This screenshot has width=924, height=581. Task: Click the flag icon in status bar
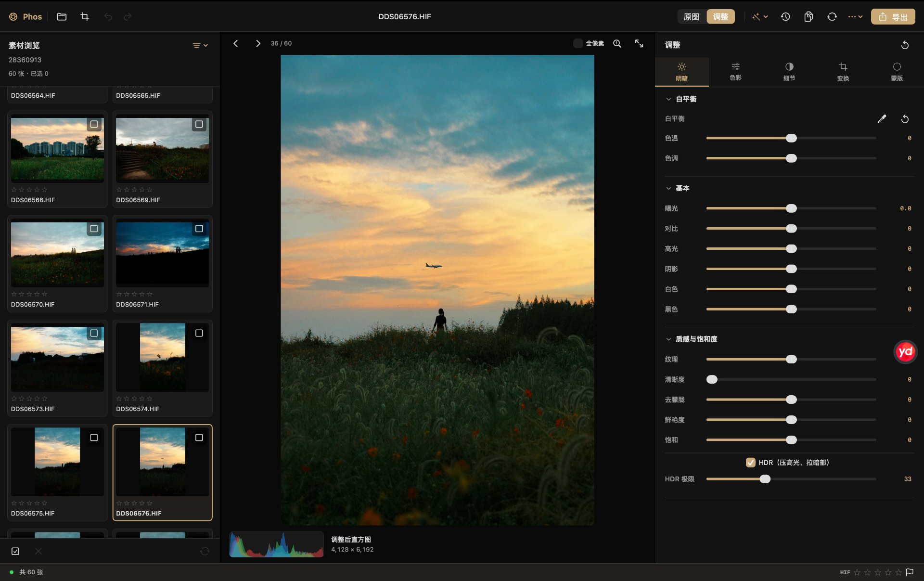(x=910, y=572)
